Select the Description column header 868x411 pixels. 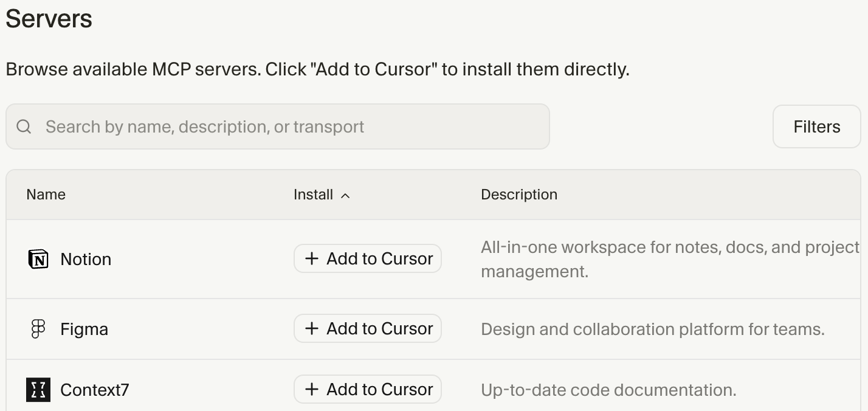(518, 195)
